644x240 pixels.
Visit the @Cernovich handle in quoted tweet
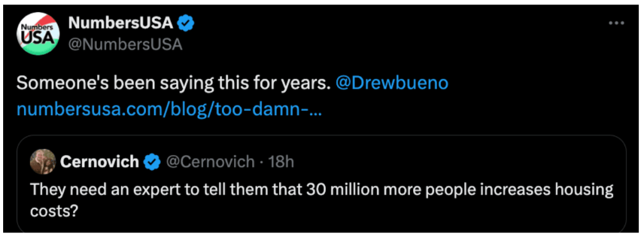[210, 162]
